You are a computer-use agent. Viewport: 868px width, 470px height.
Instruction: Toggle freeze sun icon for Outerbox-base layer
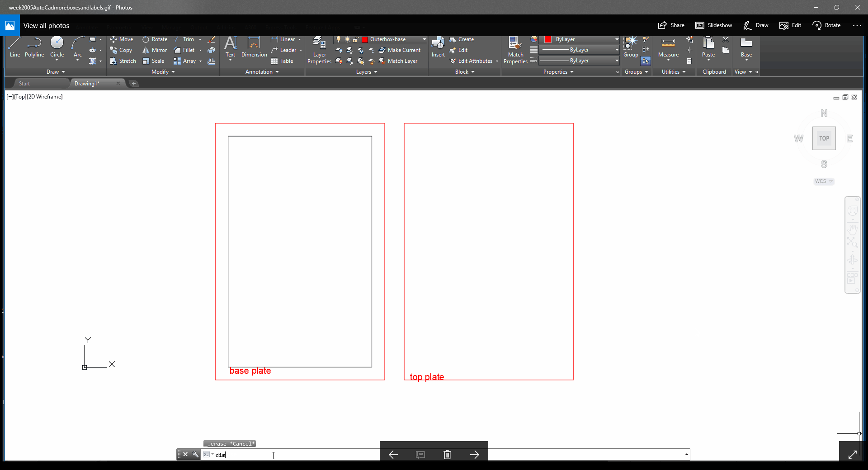347,39
